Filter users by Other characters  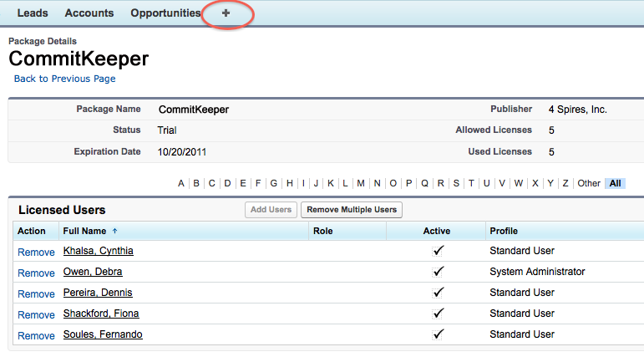click(x=589, y=183)
